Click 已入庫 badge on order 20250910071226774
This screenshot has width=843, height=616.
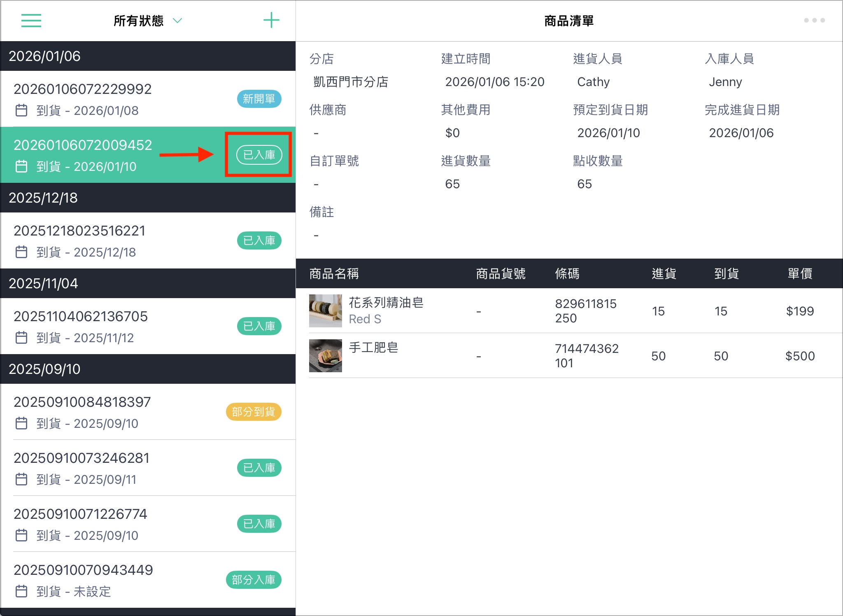pos(259,524)
